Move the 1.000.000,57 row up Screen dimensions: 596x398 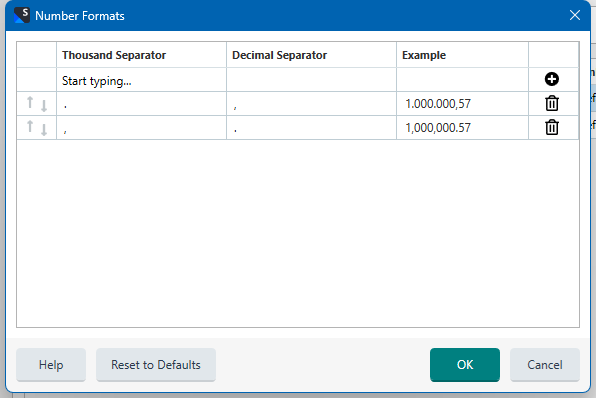coord(30,102)
